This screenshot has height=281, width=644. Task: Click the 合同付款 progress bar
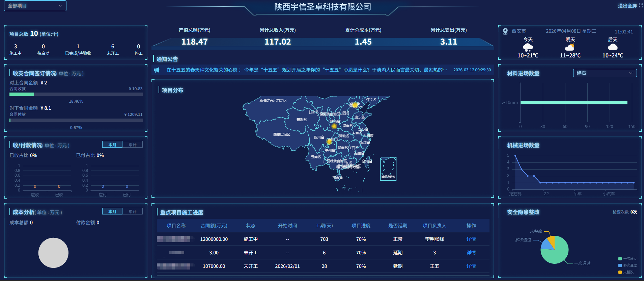[76, 120]
